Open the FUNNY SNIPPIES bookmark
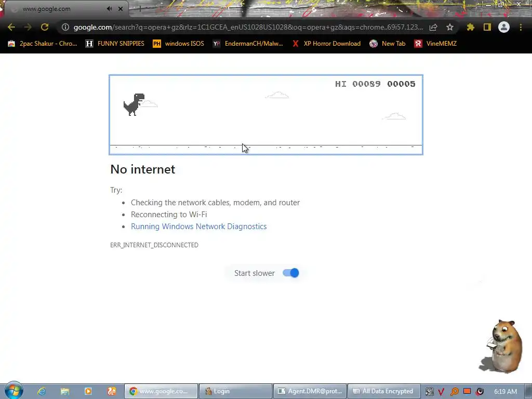 tap(115, 44)
